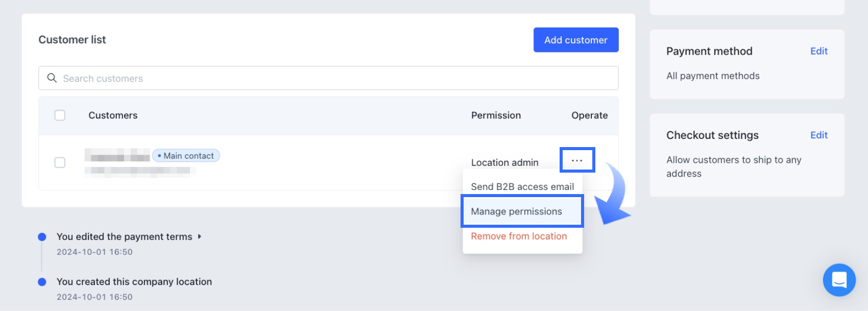This screenshot has width=868, height=311.
Task: Open the three-dot operate menu
Action: 577,160
